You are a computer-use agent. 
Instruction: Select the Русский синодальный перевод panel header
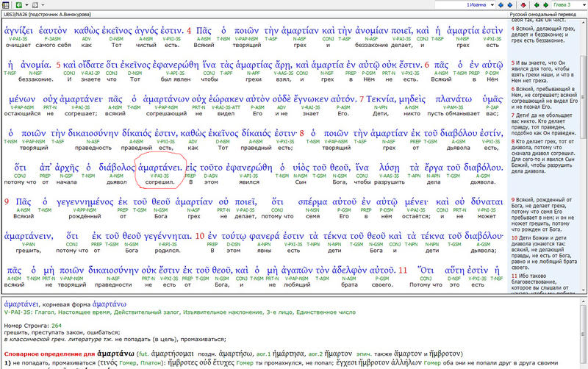[537, 15]
